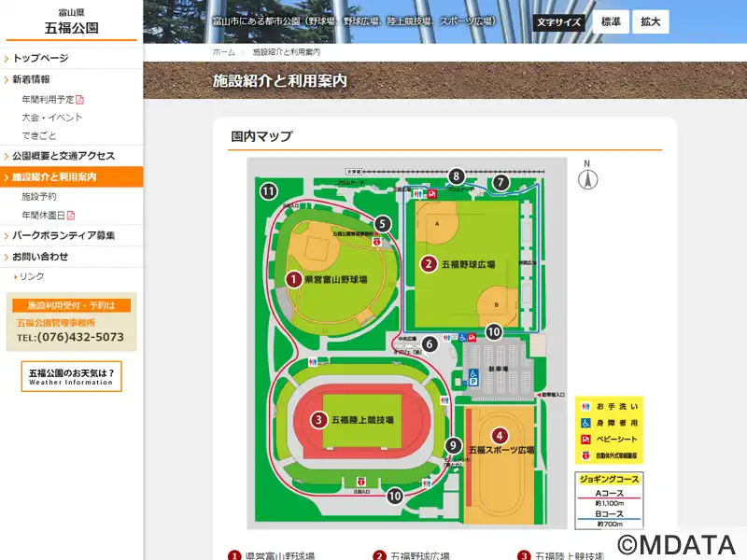Open お問い合わせ menu item

pyautogui.click(x=40, y=257)
